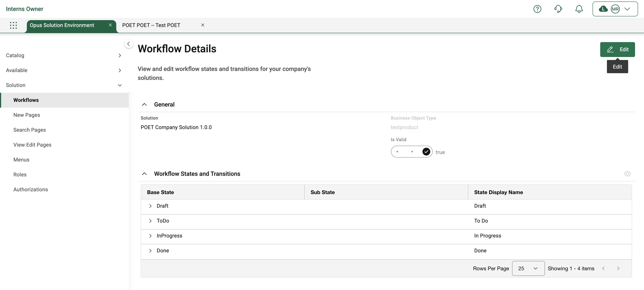
Task: Toggle the Is Valid switch
Action: pos(411,152)
